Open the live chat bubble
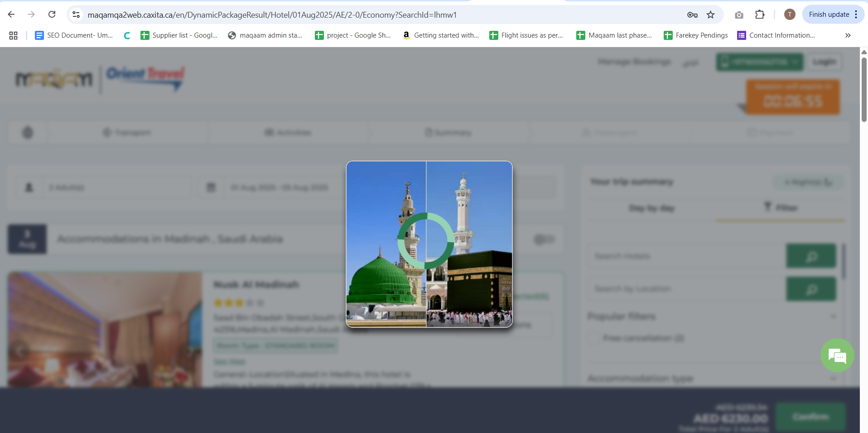Image resolution: width=868 pixels, height=433 pixels. (837, 355)
